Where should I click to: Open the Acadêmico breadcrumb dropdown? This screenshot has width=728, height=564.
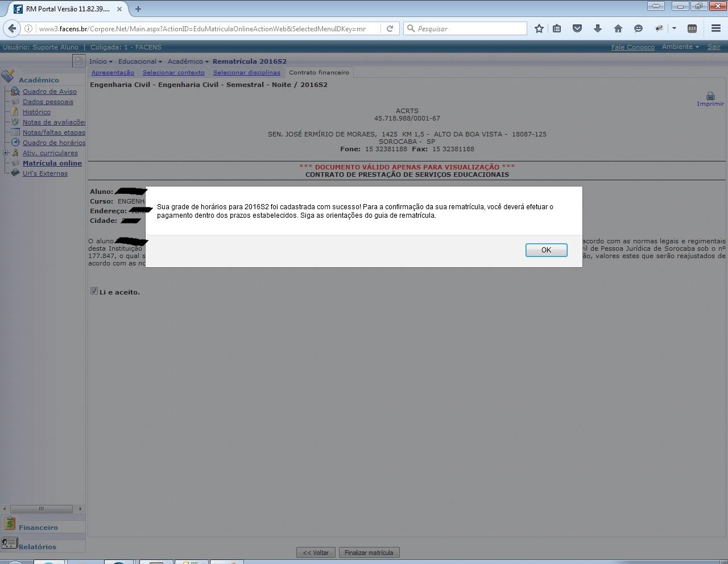click(188, 61)
